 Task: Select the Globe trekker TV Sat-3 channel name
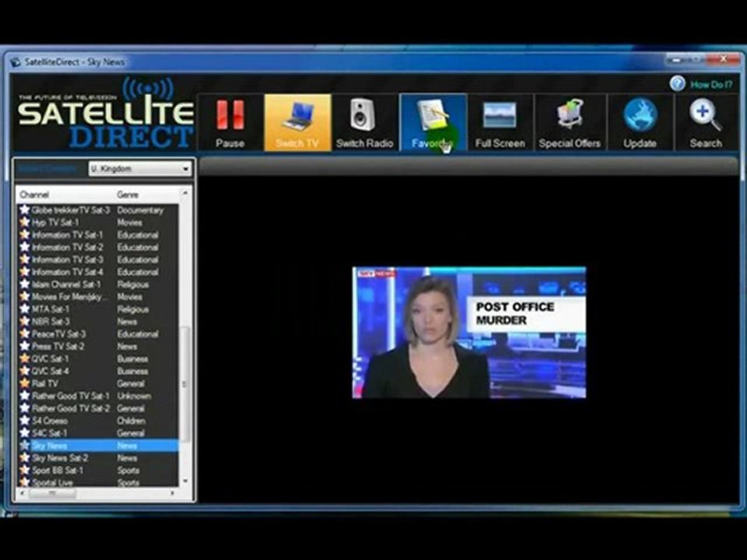click(x=71, y=210)
